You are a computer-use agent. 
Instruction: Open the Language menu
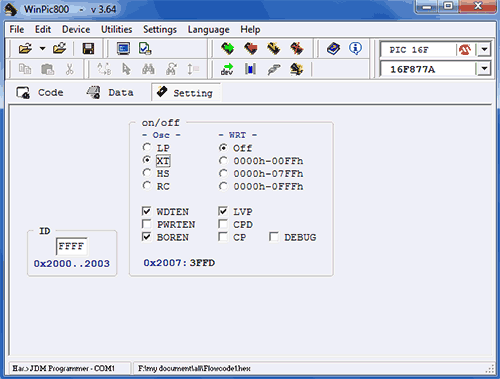pos(209,29)
